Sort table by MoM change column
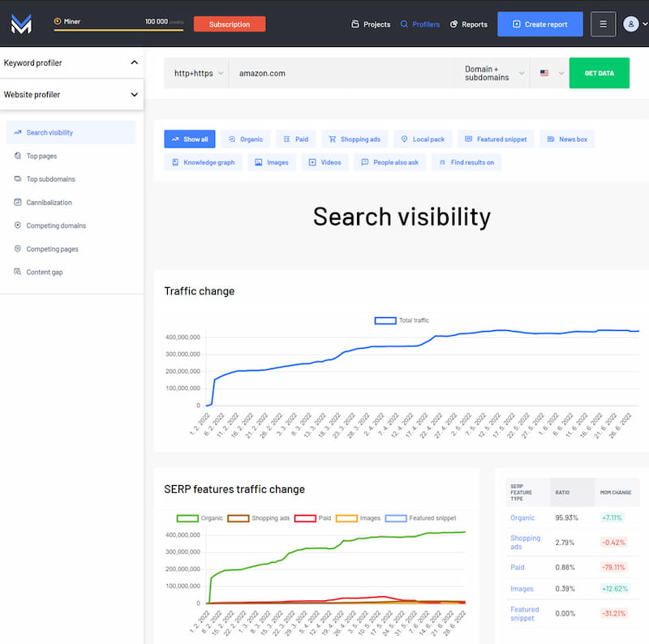The width and height of the screenshot is (649, 644). click(x=616, y=492)
